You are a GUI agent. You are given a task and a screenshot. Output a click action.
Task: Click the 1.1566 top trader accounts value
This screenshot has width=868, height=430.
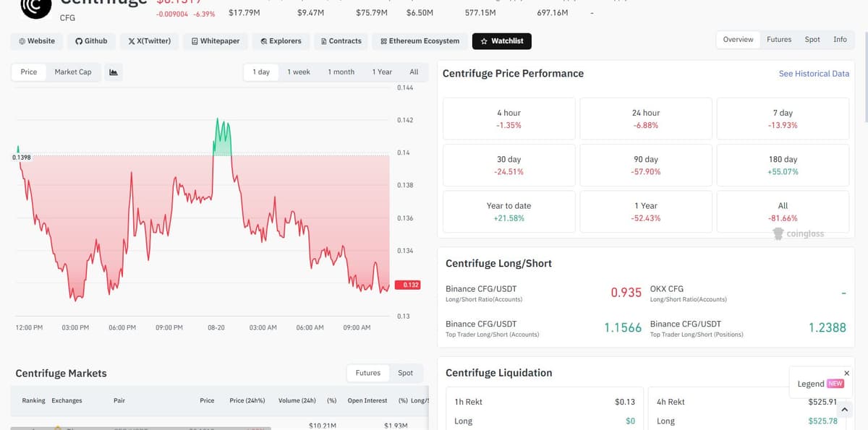(623, 327)
